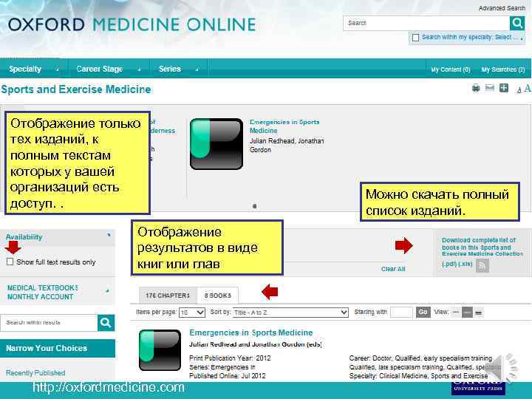Image resolution: width=532 pixels, height=399 pixels.
Task: Choose the first compact view icon
Action: click(456, 312)
